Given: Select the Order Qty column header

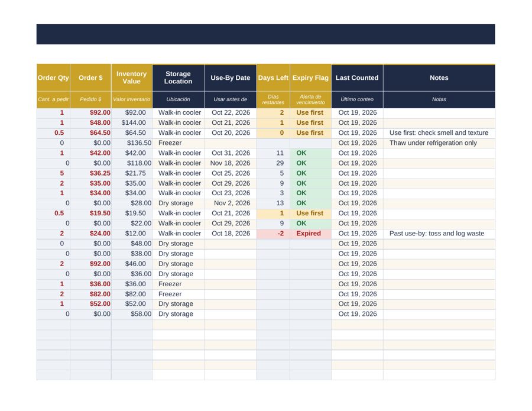Looking at the screenshot, I should click(x=53, y=77).
